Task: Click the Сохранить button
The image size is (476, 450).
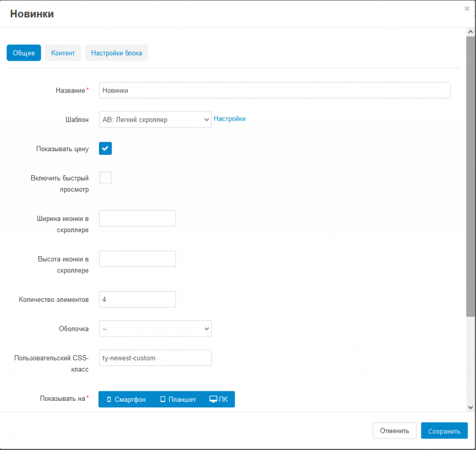Action: tap(444, 431)
